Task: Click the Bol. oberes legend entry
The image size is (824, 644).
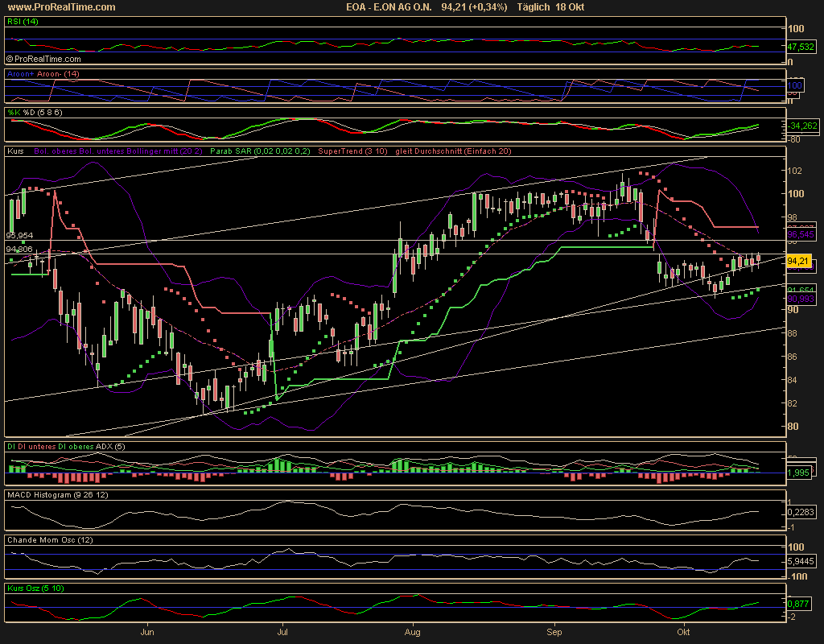Action: (56, 151)
